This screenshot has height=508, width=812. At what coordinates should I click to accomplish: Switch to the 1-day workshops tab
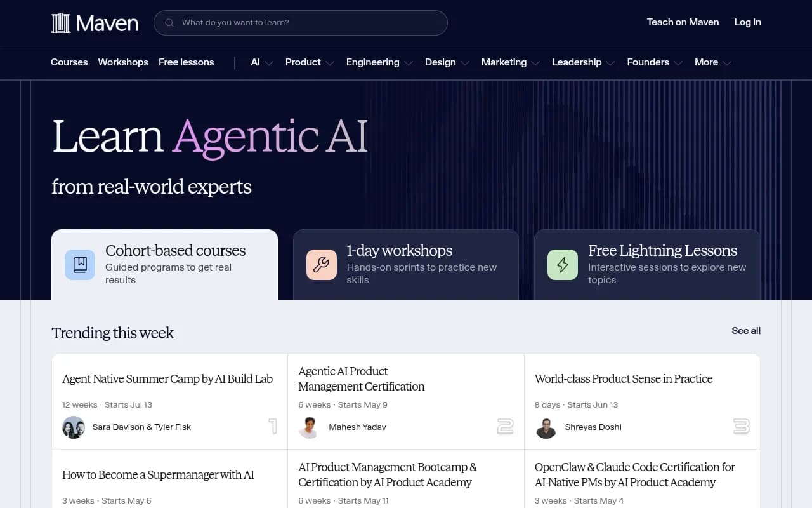tap(406, 265)
